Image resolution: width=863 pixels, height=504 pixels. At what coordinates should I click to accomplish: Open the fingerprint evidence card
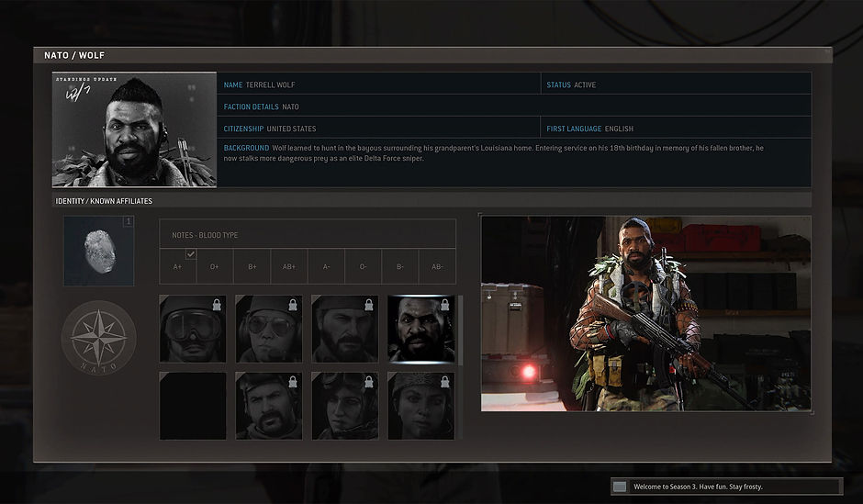click(99, 251)
